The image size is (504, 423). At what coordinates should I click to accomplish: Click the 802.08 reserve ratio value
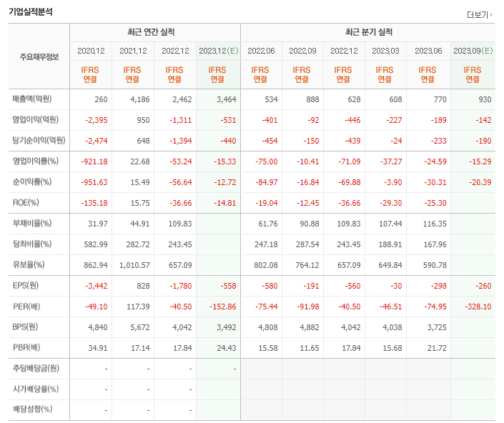265,265
